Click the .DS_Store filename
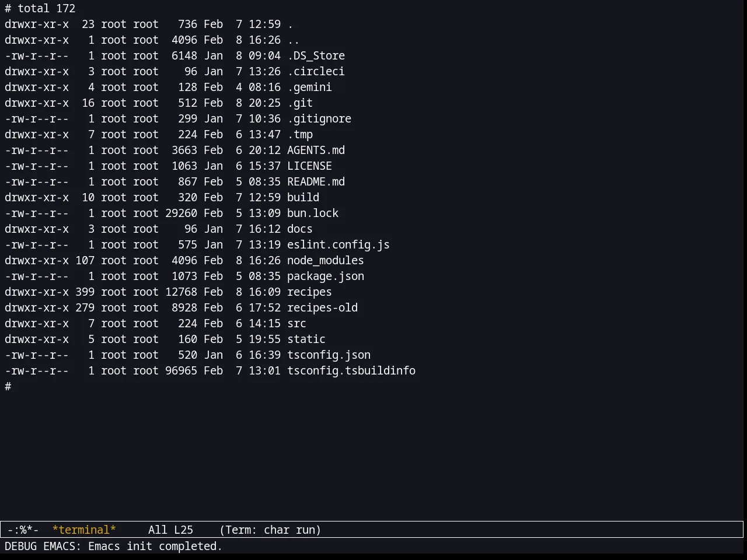The image size is (747, 560). [316, 55]
